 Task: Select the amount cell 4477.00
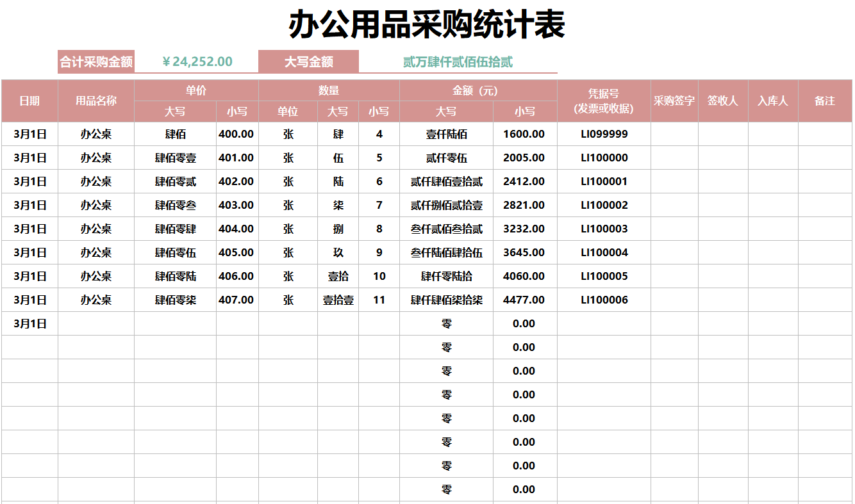[524, 300]
